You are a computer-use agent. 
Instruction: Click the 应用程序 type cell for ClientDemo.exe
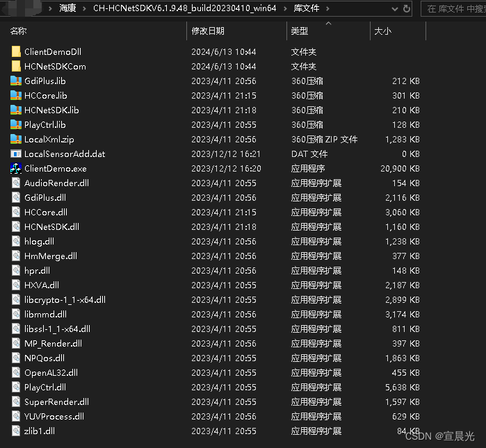pos(308,168)
